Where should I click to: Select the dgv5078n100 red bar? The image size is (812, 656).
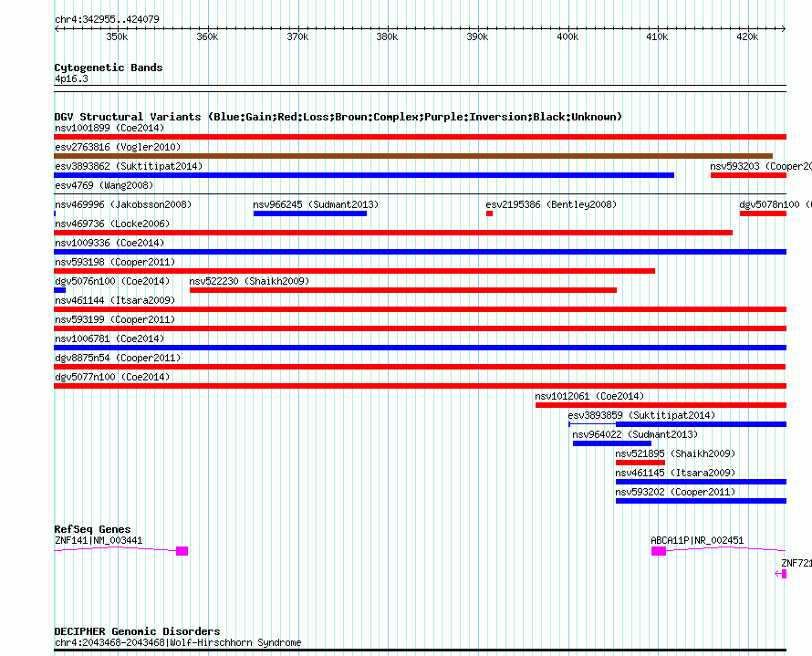pyautogui.click(x=764, y=213)
